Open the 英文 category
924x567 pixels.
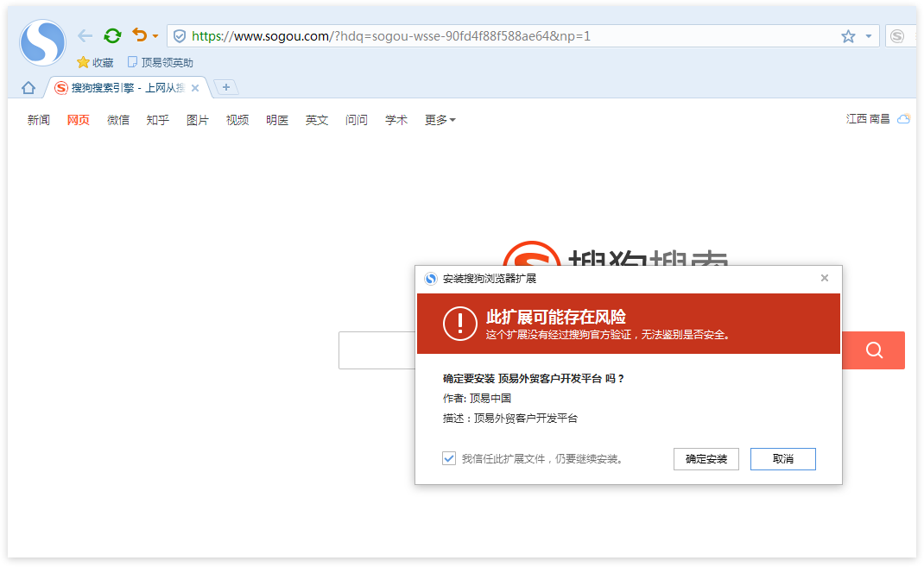(317, 120)
